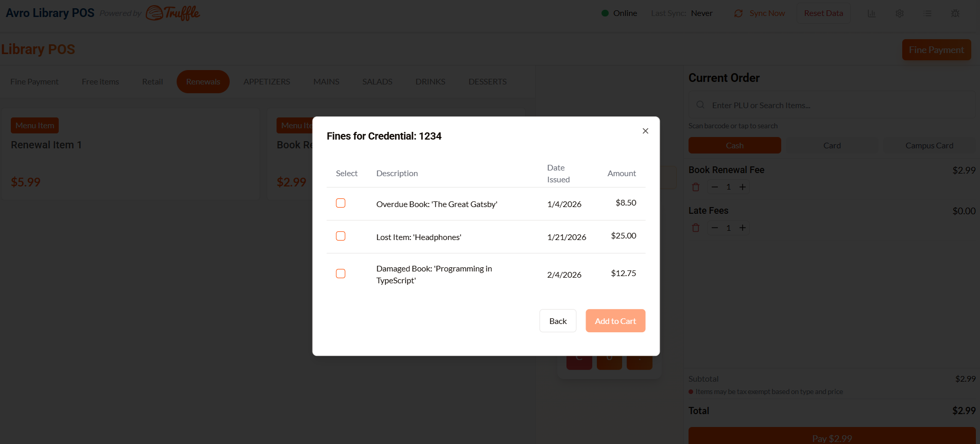Choose Cash payment method
This screenshot has height=444, width=980.
click(x=735, y=145)
